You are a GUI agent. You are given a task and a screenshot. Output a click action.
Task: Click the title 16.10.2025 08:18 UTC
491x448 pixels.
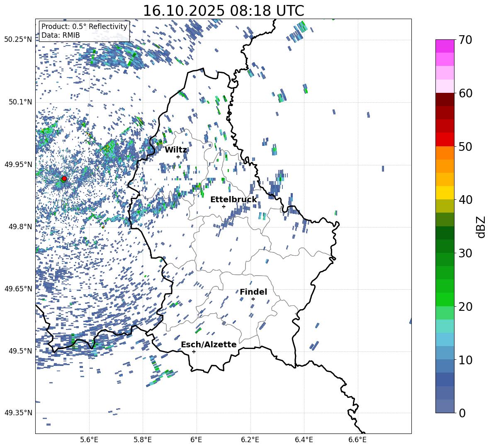[224, 11]
